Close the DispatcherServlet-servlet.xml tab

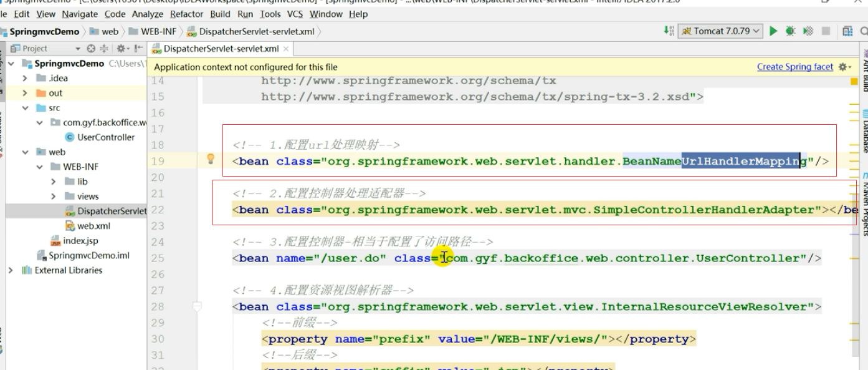click(x=286, y=49)
